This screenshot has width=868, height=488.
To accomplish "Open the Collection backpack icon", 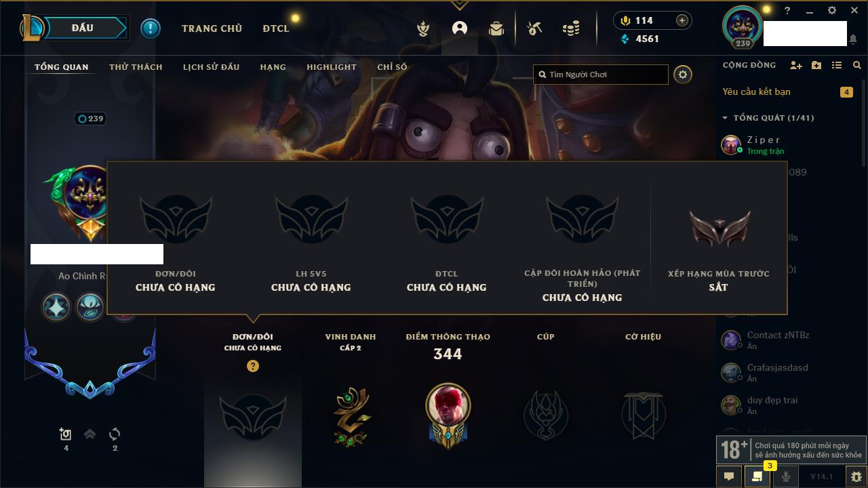I will [x=496, y=28].
